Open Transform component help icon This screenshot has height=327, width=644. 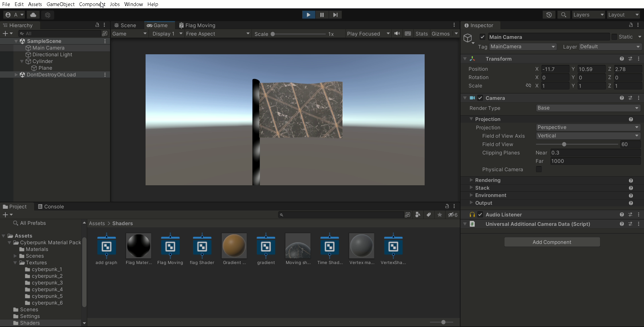pos(622,59)
